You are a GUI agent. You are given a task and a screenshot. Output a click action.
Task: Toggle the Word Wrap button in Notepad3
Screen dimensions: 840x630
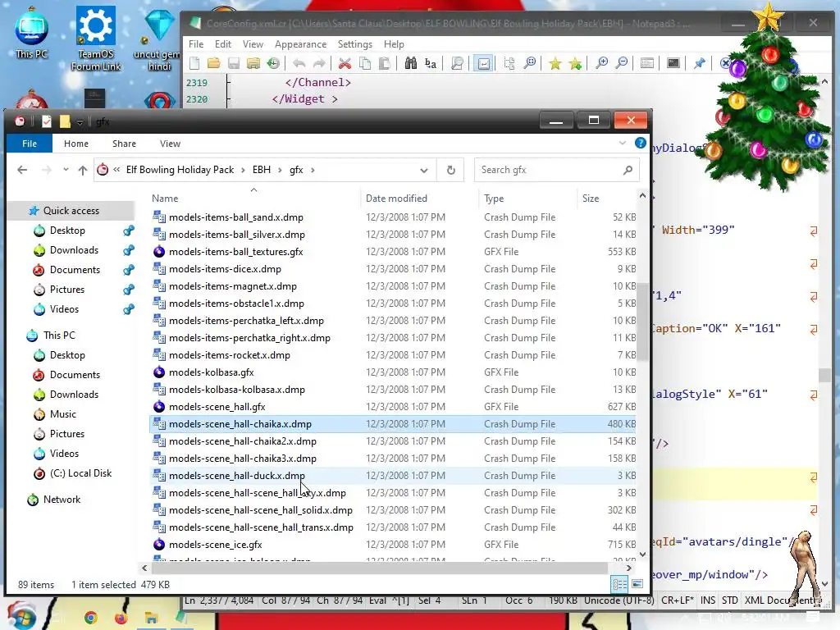483,64
